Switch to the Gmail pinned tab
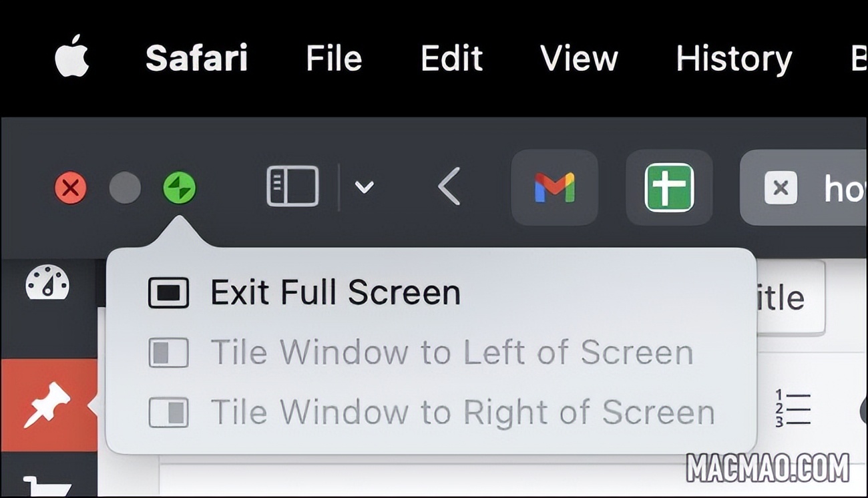The image size is (868, 498). click(x=554, y=188)
